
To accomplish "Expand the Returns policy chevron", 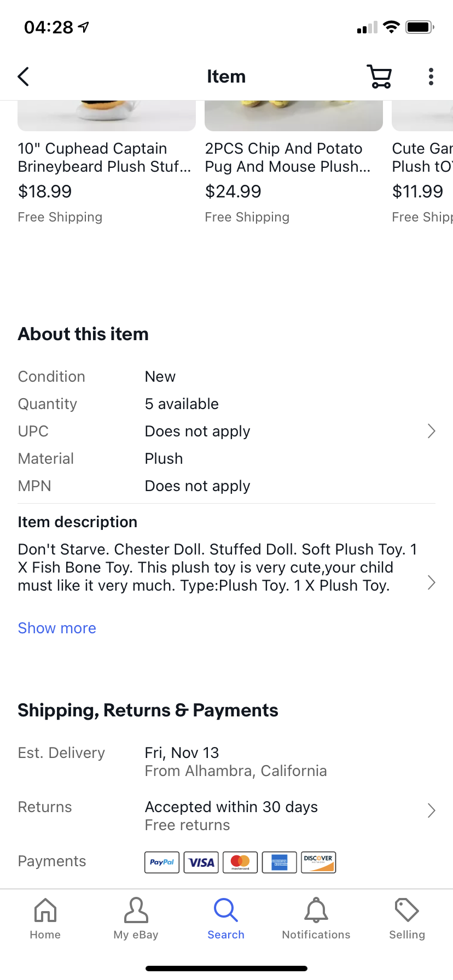I will [431, 810].
